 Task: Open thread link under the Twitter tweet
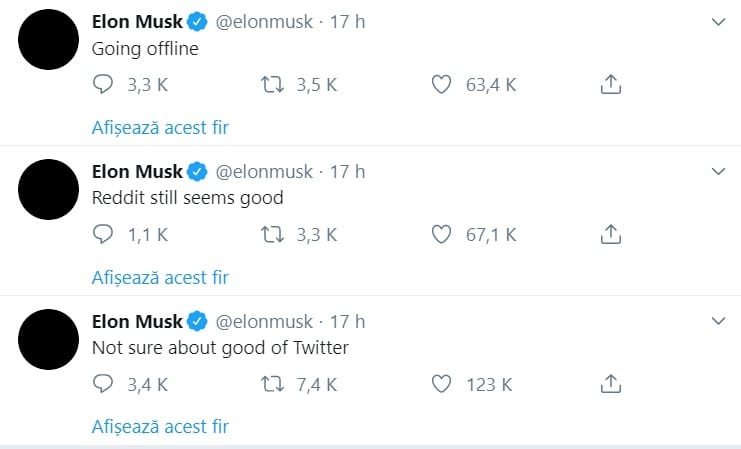pos(160,427)
